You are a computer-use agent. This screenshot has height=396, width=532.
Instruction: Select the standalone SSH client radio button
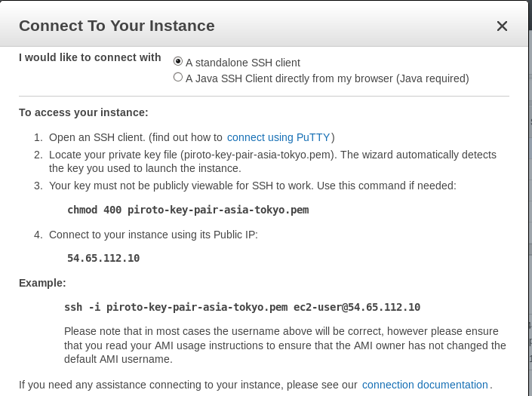click(x=178, y=61)
